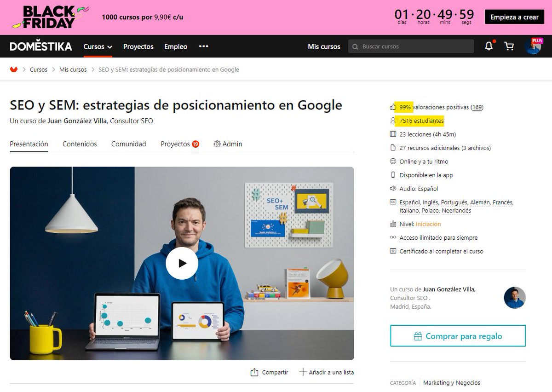Open the 169 ratings link
This screenshot has width=552, height=392.
pos(477,107)
